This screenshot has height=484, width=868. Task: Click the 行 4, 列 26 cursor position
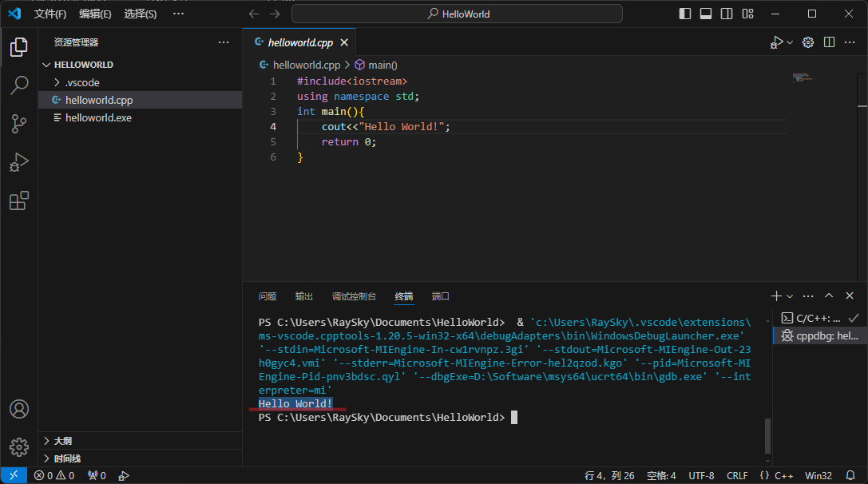[609, 476]
